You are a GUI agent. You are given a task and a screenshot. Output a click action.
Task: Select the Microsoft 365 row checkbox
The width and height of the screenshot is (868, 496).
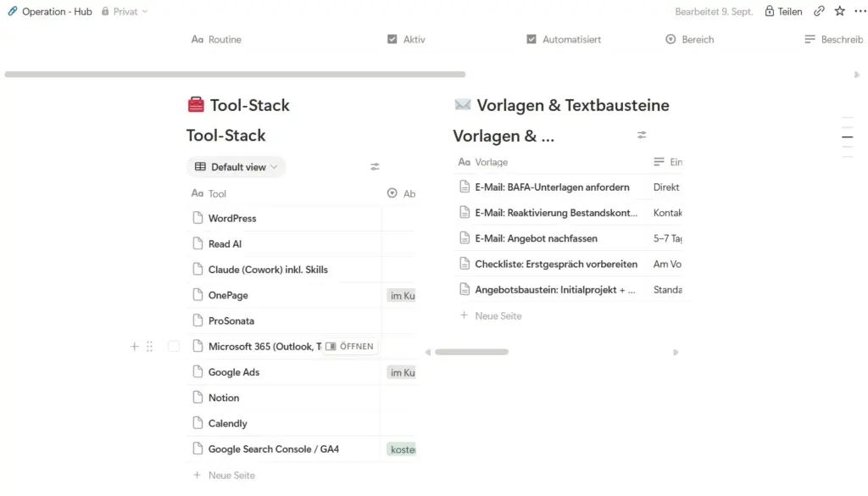pos(174,347)
